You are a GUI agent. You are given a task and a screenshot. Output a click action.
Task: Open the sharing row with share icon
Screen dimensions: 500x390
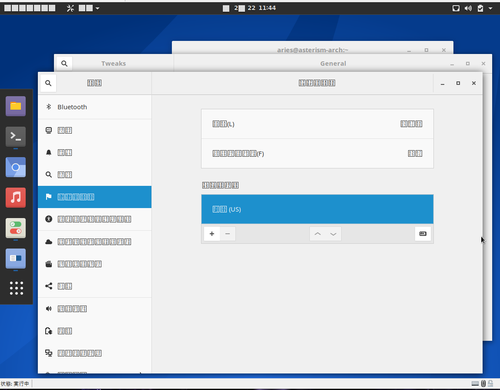(x=95, y=286)
